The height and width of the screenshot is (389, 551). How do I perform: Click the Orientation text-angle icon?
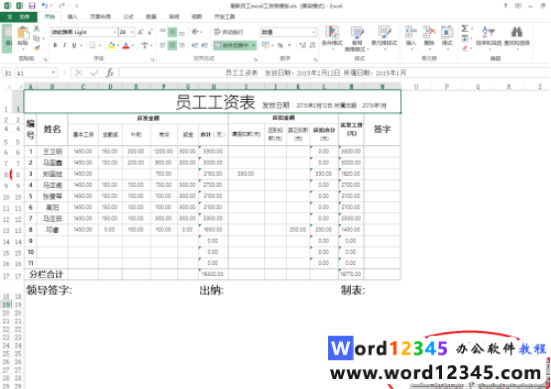pos(195,32)
